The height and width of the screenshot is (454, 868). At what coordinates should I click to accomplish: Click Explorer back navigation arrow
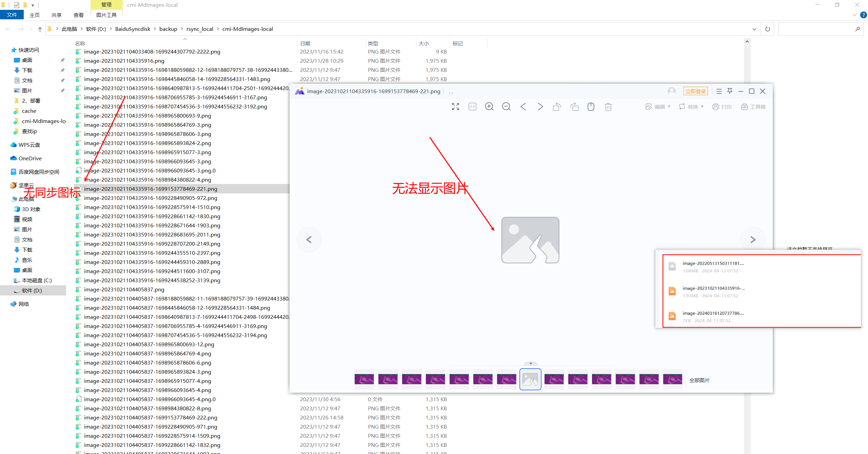click(x=8, y=29)
